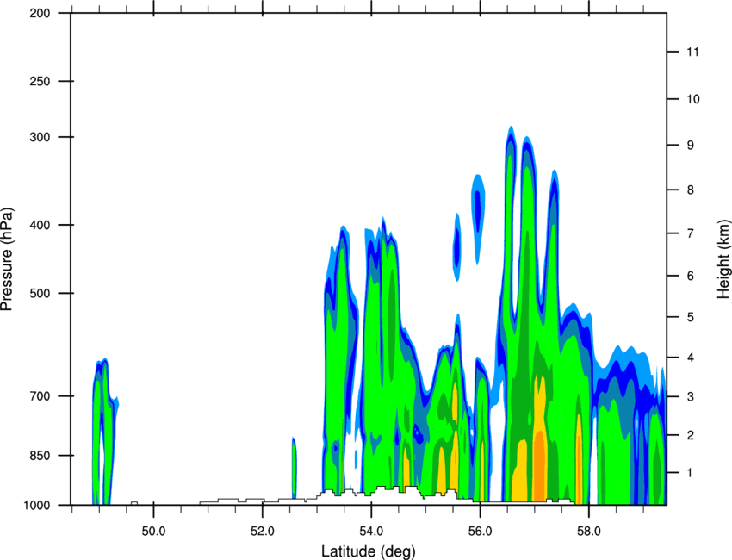Pick the height label 4
Screen dimensions: 732x560
point(691,358)
